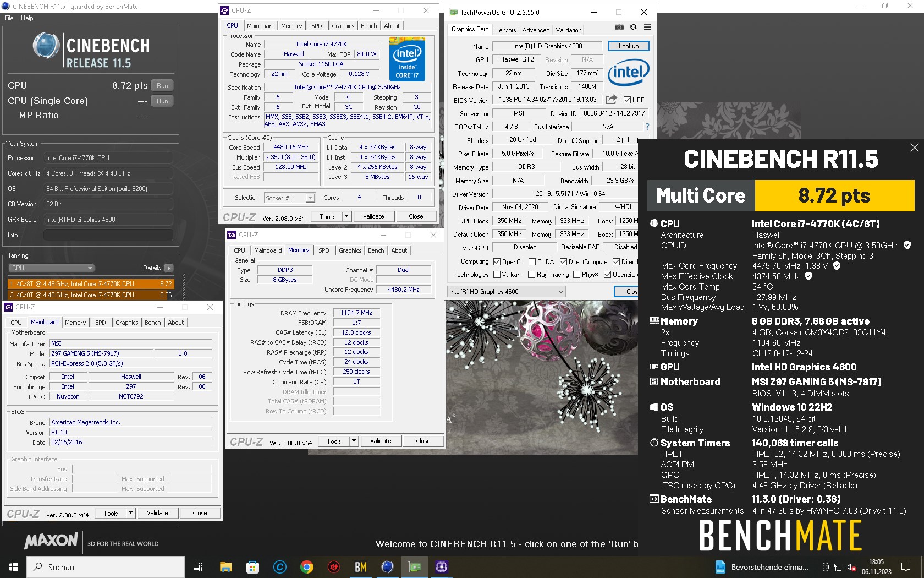The width and height of the screenshot is (924, 578).
Task: Click Validate in the CPU-Z Mainboard window
Action: [x=157, y=513]
